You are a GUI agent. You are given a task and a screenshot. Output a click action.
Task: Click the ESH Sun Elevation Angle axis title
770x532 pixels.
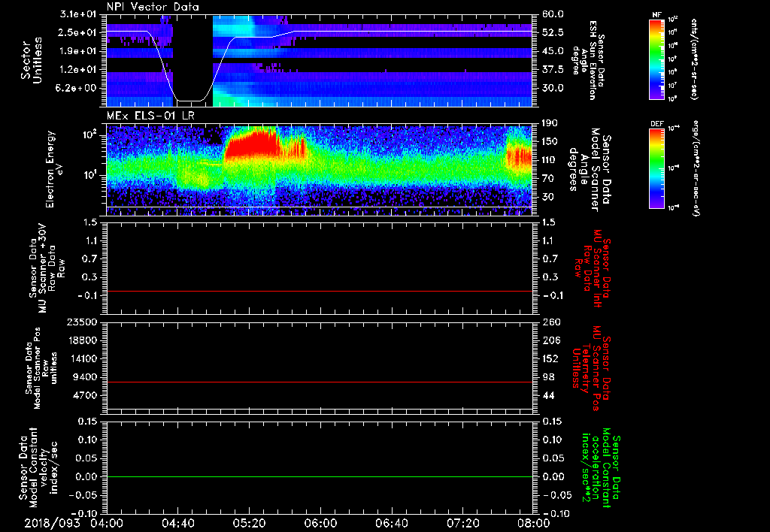(588, 59)
